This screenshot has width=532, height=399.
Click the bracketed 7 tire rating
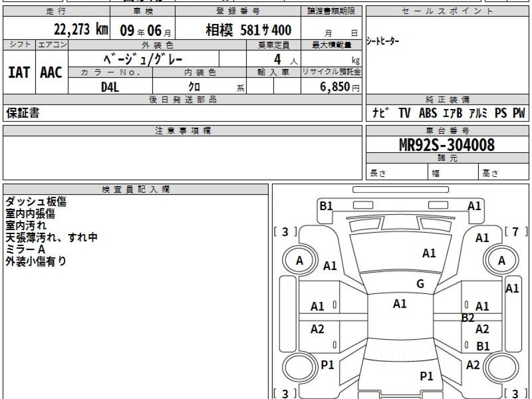516,232
